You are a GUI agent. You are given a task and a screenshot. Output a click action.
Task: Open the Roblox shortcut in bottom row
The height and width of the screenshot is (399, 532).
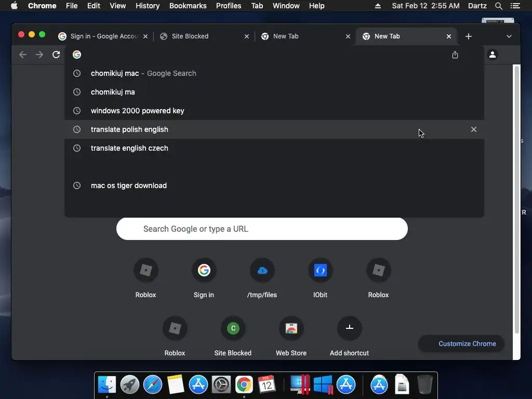point(175,337)
